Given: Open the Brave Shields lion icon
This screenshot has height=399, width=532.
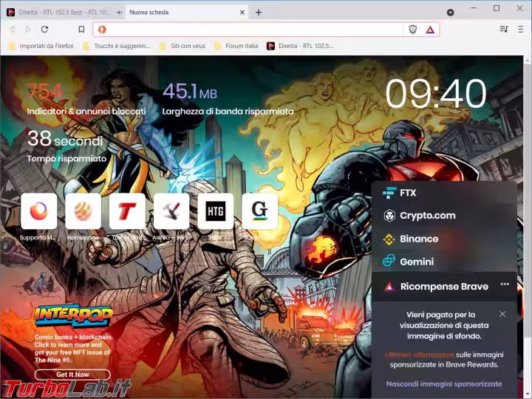Looking at the screenshot, I should pyautogui.click(x=413, y=30).
